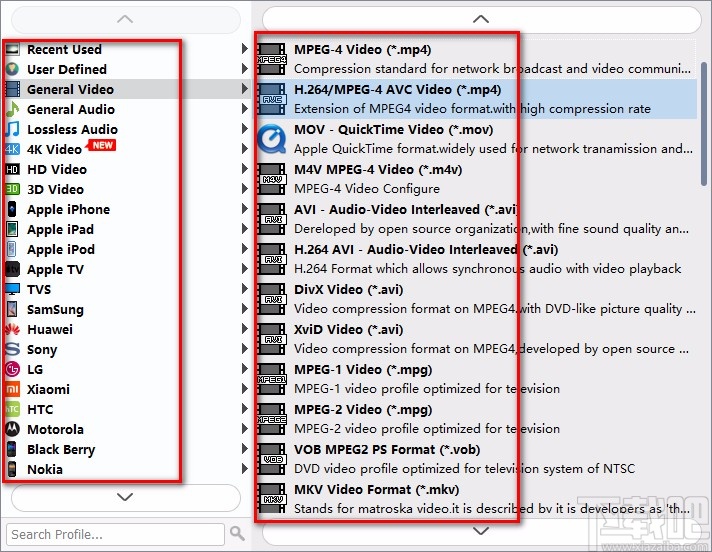This screenshot has height=552, width=712.
Task: Choose H.264/MPEG-4 AVC Video format
Action: pos(476,99)
